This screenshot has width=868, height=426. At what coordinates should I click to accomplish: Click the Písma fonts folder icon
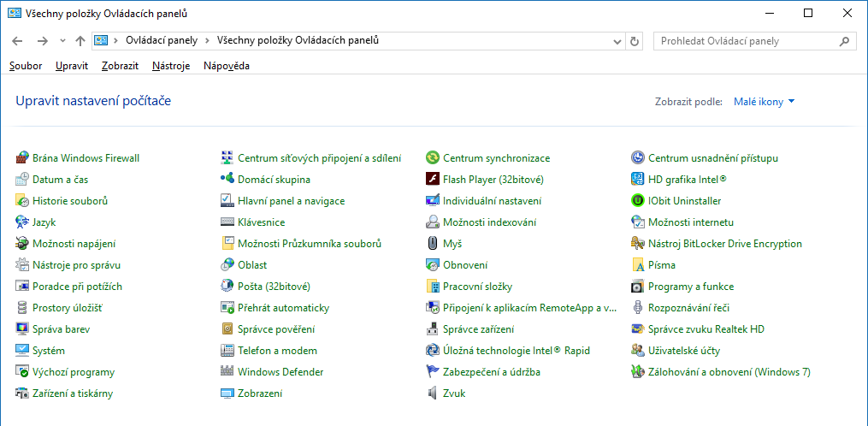click(x=637, y=265)
